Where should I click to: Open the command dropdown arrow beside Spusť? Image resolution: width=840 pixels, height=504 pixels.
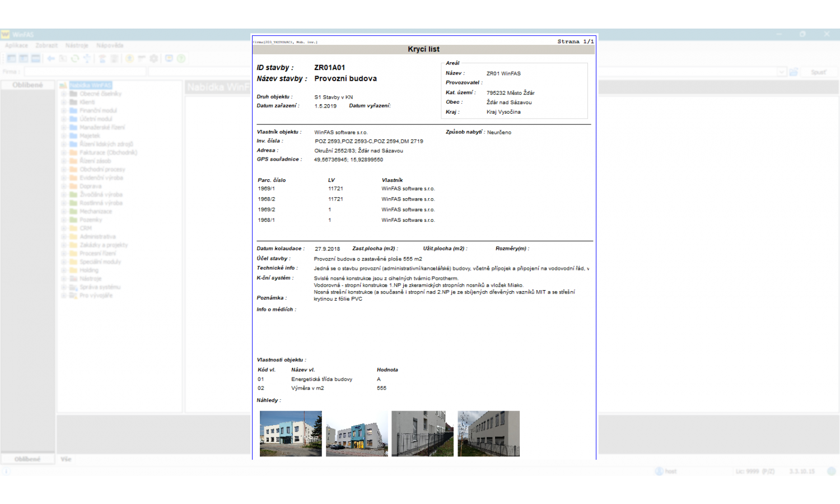[x=782, y=72]
